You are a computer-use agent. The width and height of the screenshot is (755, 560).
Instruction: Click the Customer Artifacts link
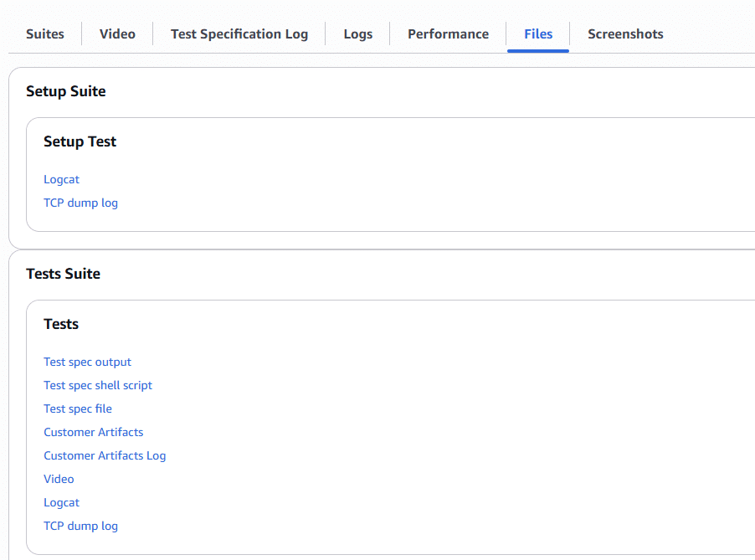point(94,432)
